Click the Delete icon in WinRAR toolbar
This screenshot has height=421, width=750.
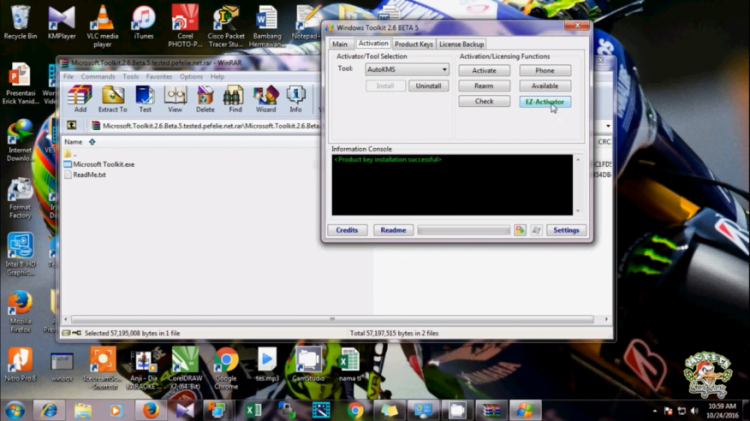pyautogui.click(x=205, y=99)
